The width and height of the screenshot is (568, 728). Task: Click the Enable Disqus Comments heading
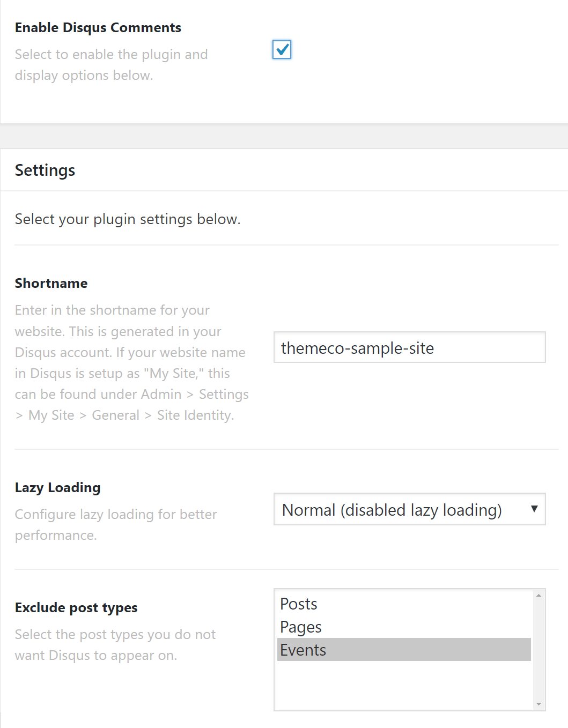pos(98,27)
